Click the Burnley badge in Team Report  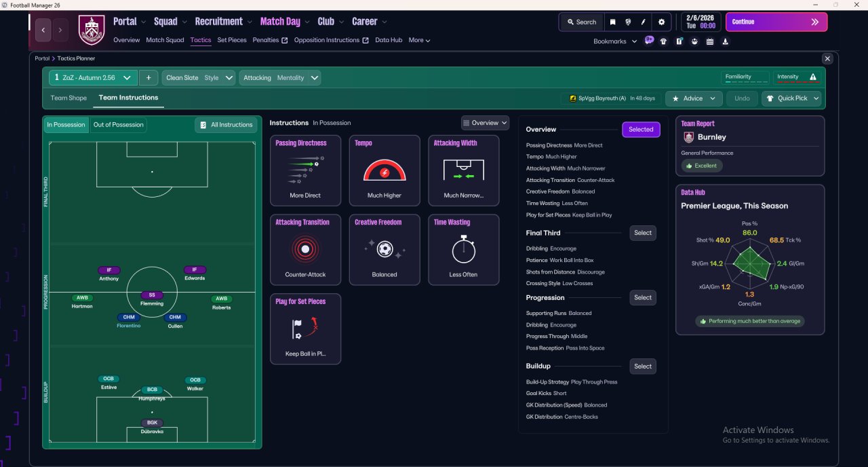tap(689, 137)
